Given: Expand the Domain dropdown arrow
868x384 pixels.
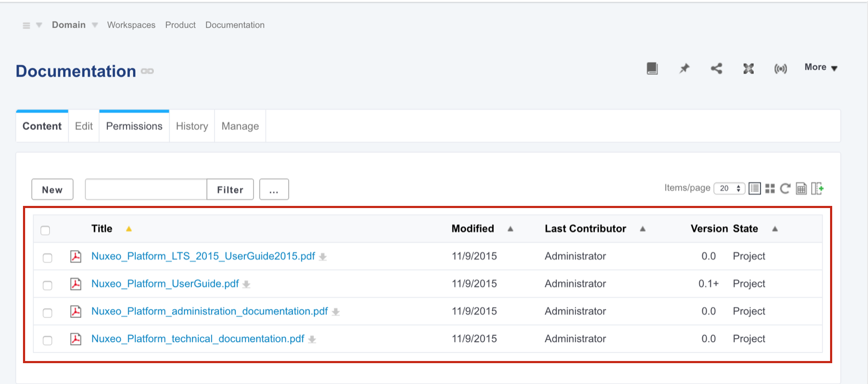Looking at the screenshot, I should click(95, 25).
